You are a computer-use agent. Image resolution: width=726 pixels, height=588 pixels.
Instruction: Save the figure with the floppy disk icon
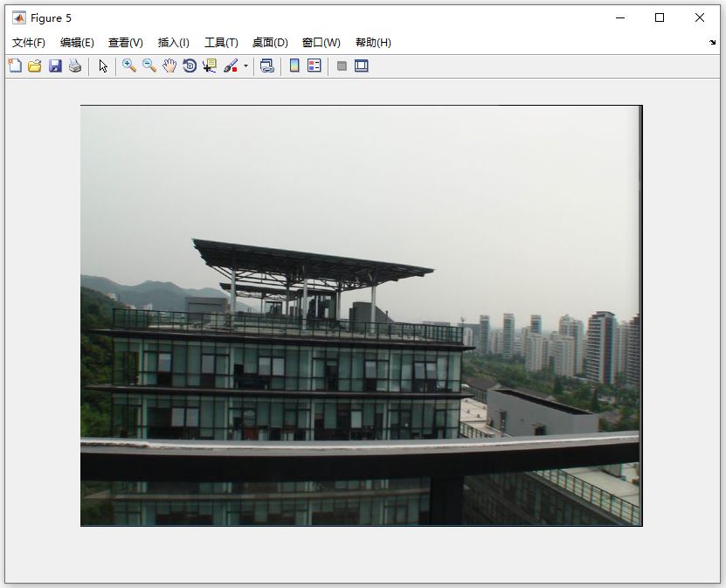point(55,66)
